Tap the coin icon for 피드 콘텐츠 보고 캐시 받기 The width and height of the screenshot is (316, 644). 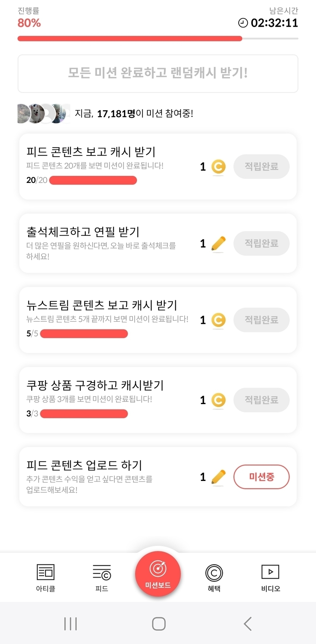pyautogui.click(x=218, y=167)
